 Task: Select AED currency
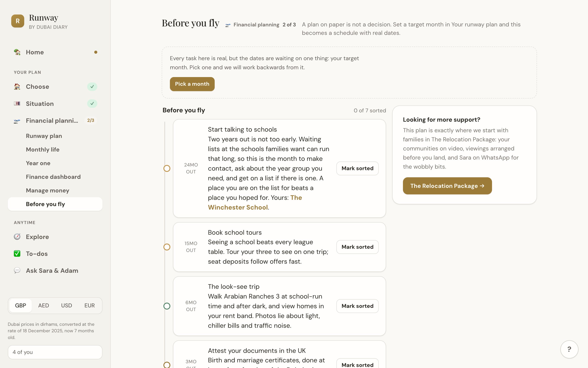click(43, 305)
